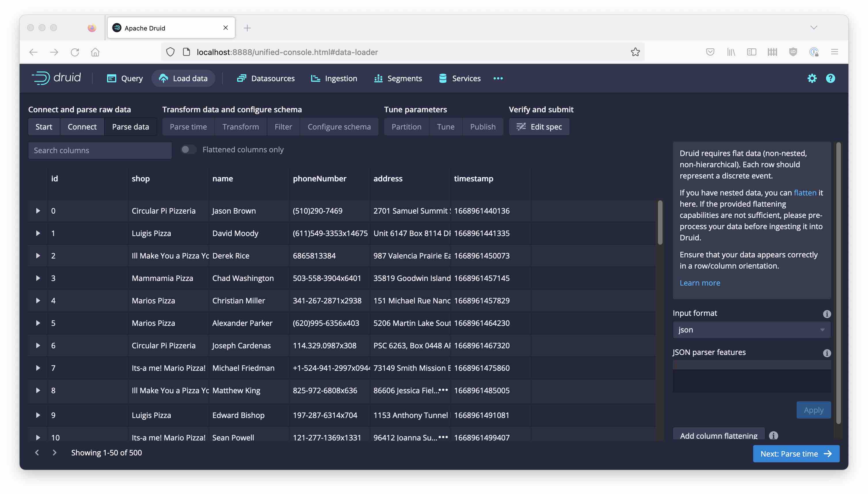Open the json Input format dropdown

(x=751, y=329)
